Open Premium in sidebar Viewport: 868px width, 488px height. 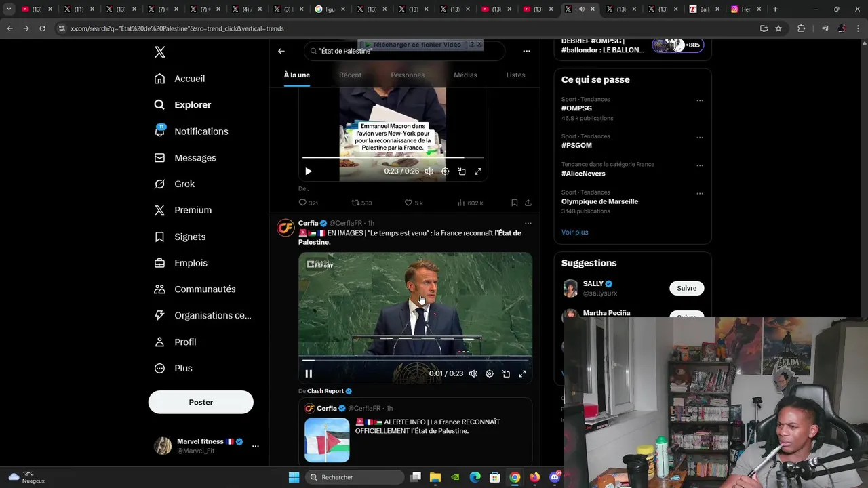tap(183, 210)
